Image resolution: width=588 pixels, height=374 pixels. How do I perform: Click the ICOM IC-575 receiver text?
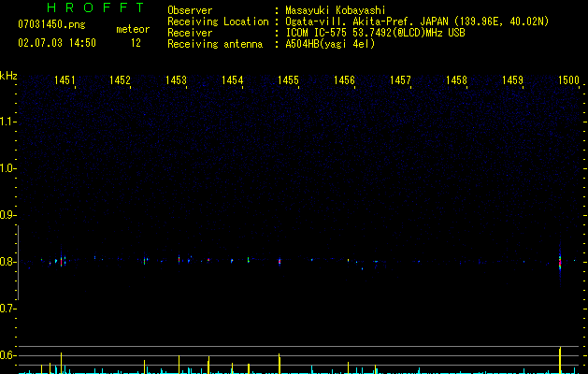pyautogui.click(x=375, y=33)
